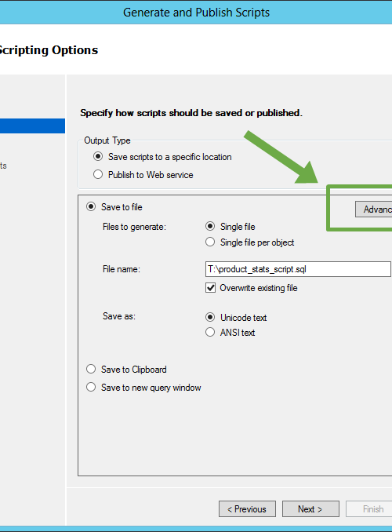Click the 'Specify how scripts should be saved' text
The height and width of the screenshot is (532, 392).
click(x=191, y=113)
